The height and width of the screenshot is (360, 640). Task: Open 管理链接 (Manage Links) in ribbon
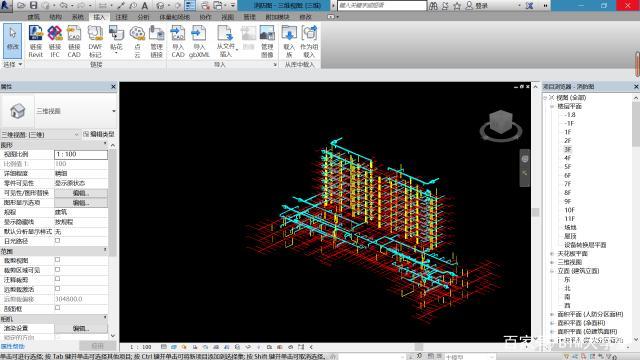156,41
